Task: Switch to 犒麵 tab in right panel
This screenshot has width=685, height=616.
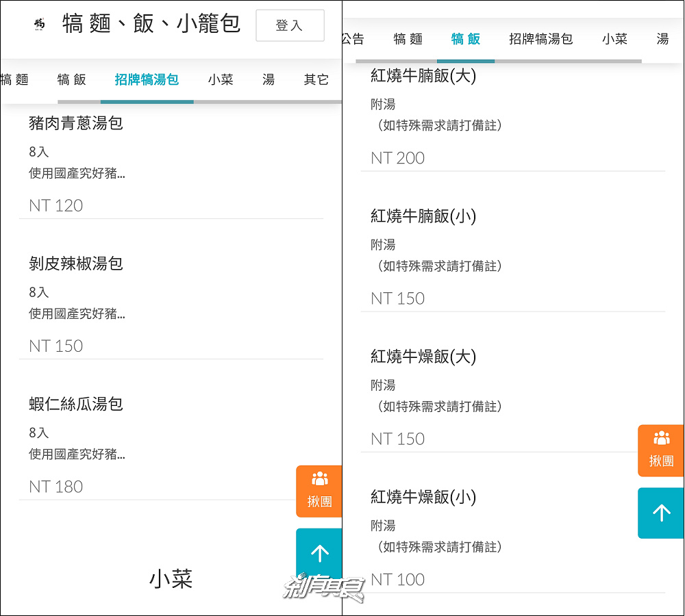Action: point(408,39)
